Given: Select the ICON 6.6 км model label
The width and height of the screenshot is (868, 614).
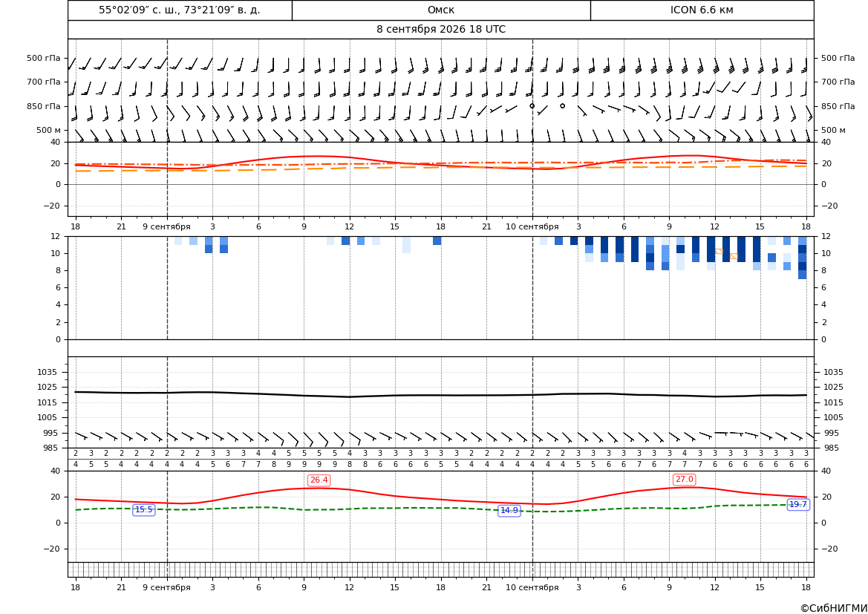Looking at the screenshot, I should [702, 10].
